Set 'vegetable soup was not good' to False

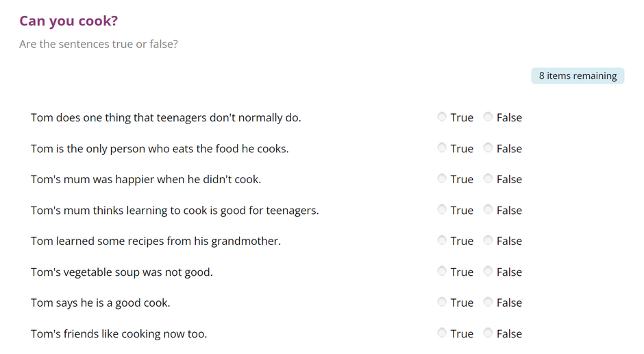488,272
